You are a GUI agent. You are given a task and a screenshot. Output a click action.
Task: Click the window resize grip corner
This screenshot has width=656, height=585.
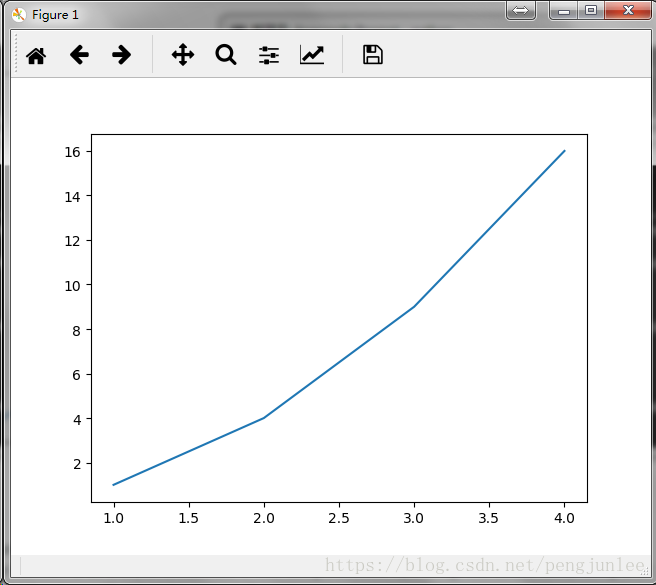645,572
